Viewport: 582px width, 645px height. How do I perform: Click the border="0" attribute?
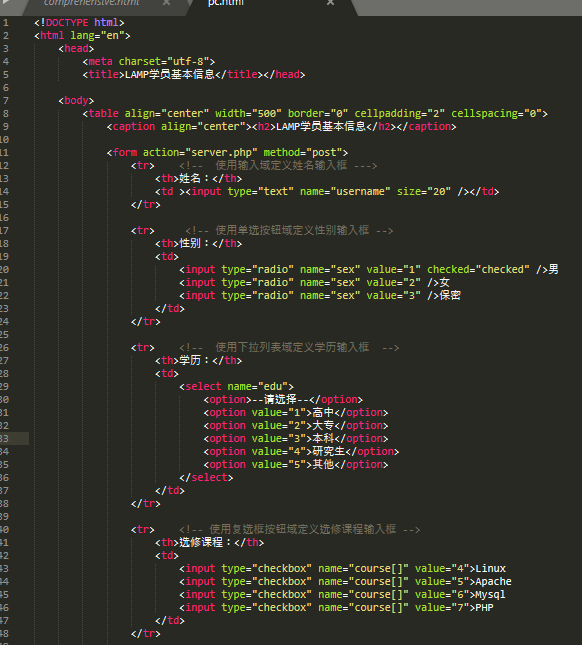(318, 114)
